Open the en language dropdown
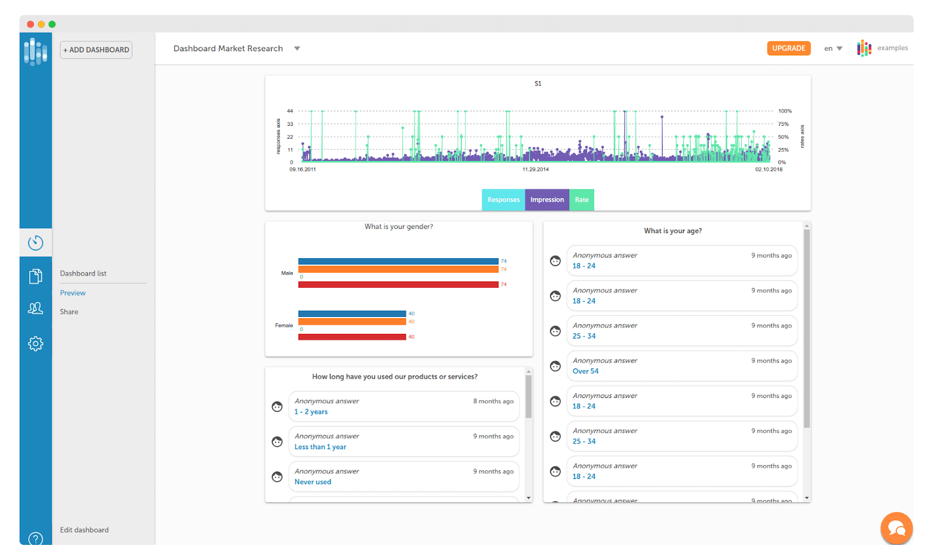 833,48
